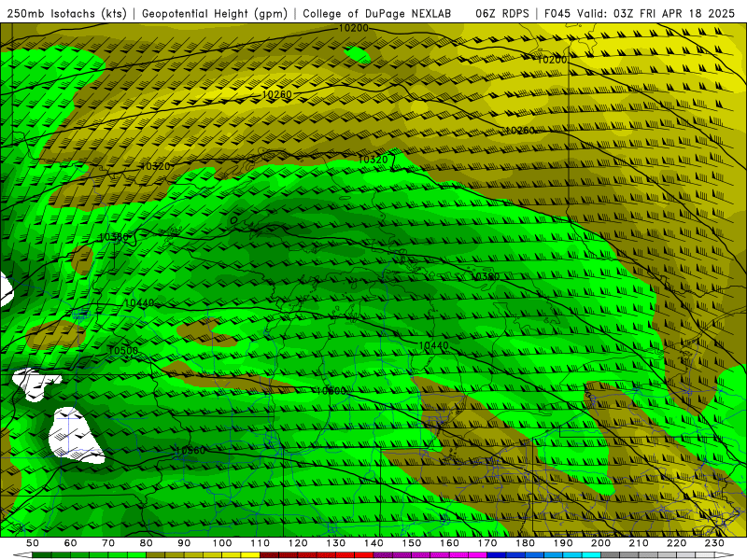Pick the dark gray swatch starting at 200
Screen dimensions: 747x560
(x=610, y=555)
